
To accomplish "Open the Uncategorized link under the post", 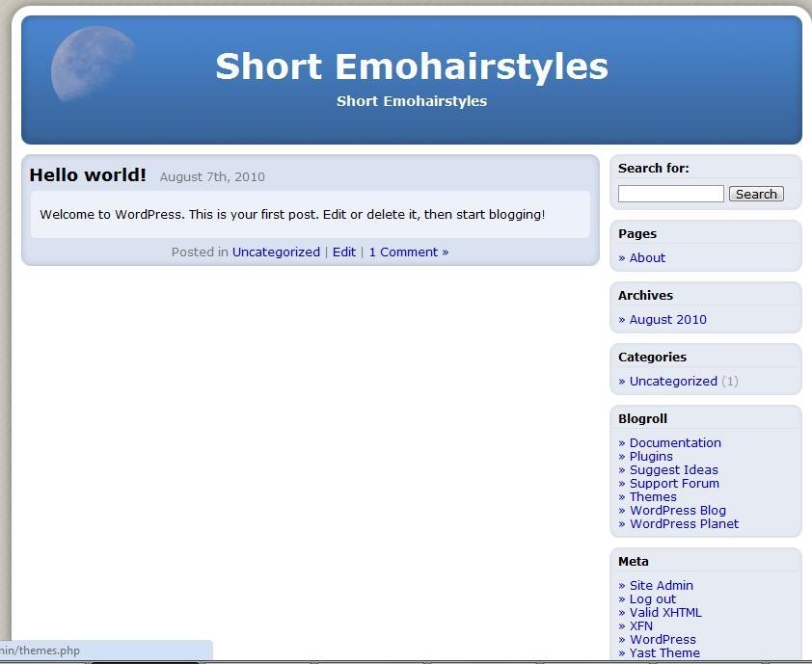I will point(276,252).
